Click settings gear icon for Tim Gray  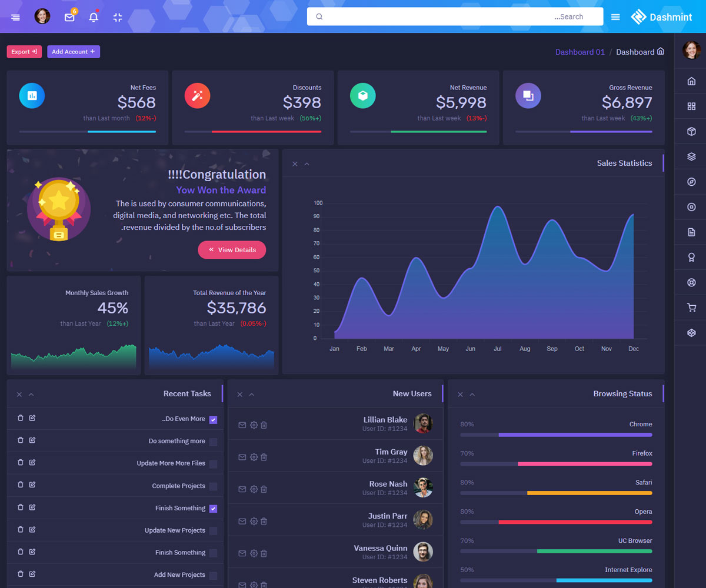(254, 457)
